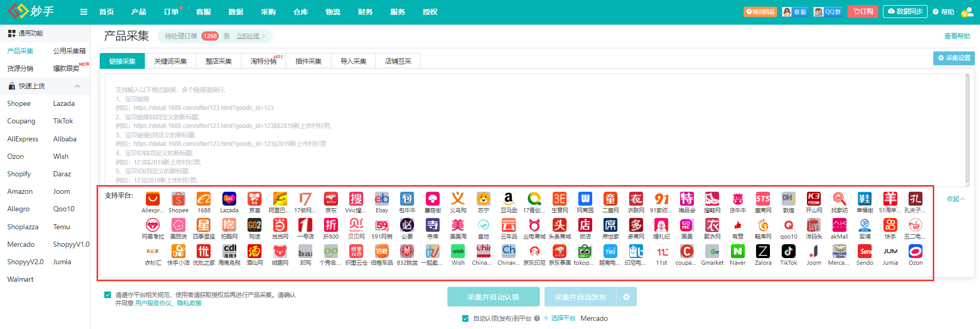
Task: Choose the Shopee supported platform icon
Action: click(x=178, y=199)
